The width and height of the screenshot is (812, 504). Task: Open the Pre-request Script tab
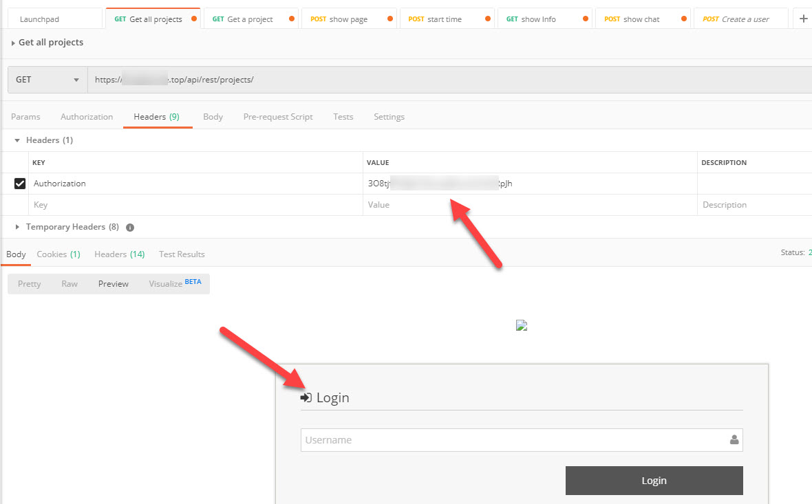pos(278,117)
